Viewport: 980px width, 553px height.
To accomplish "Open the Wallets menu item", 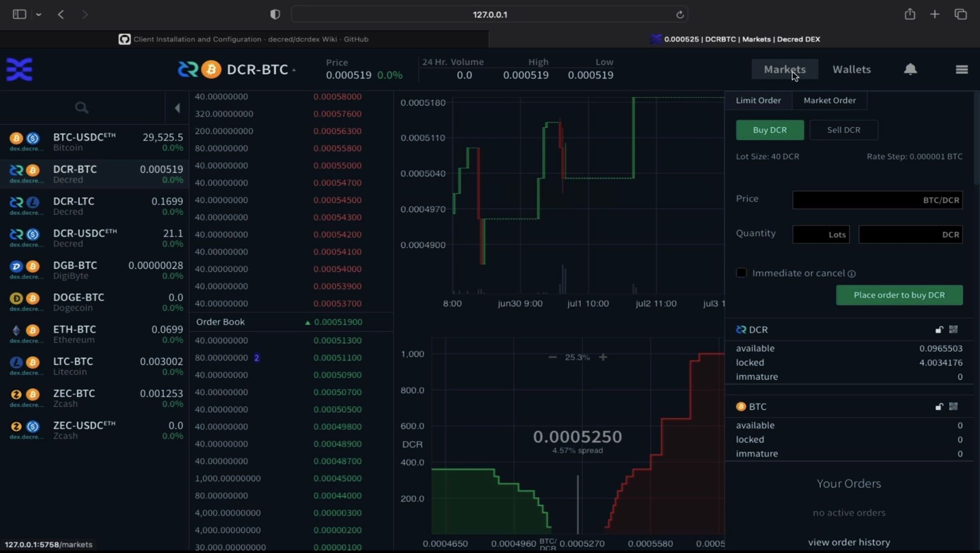I will tap(852, 70).
